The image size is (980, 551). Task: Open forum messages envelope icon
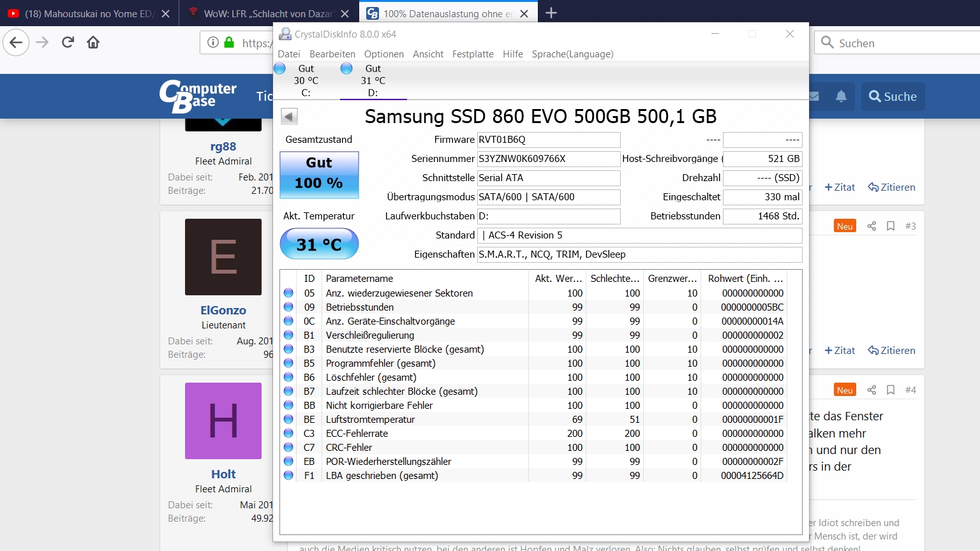tap(814, 96)
